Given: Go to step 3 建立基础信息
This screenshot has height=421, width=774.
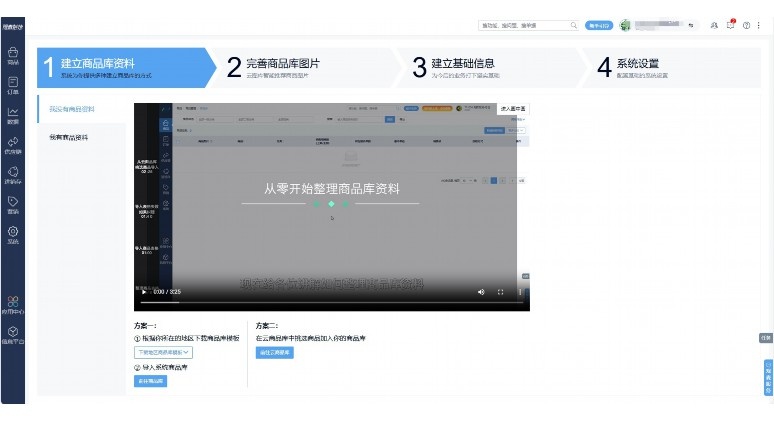Looking at the screenshot, I should tap(491, 68).
